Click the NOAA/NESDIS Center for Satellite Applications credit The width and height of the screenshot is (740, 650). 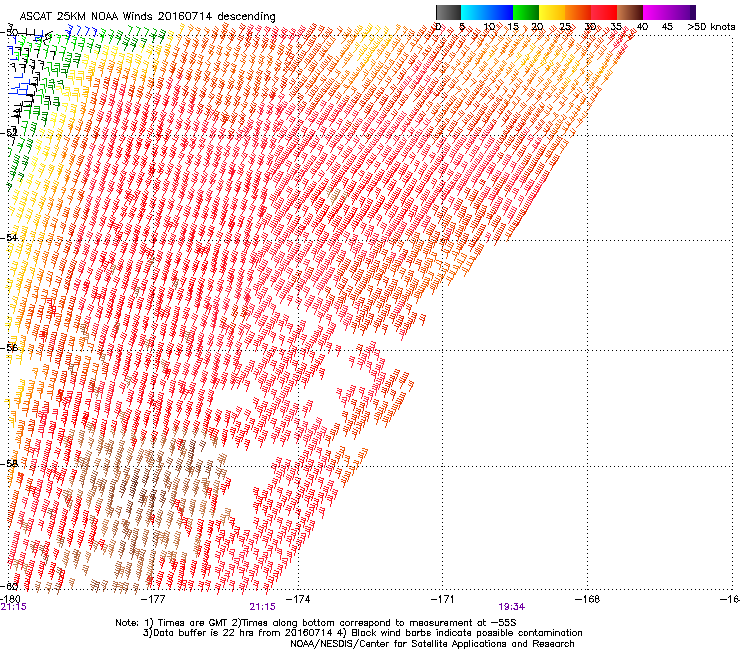pos(432,643)
